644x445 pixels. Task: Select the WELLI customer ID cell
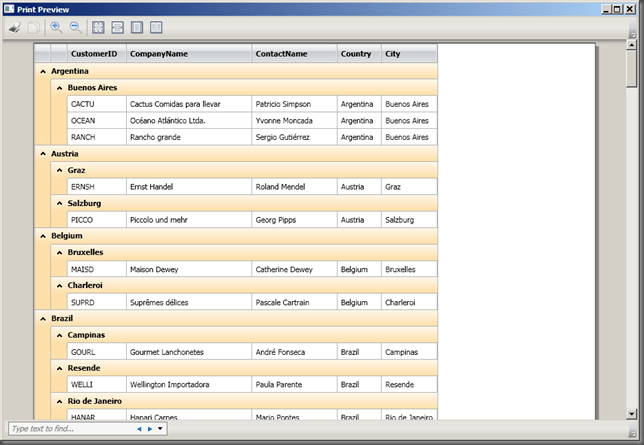pyautogui.click(x=97, y=385)
